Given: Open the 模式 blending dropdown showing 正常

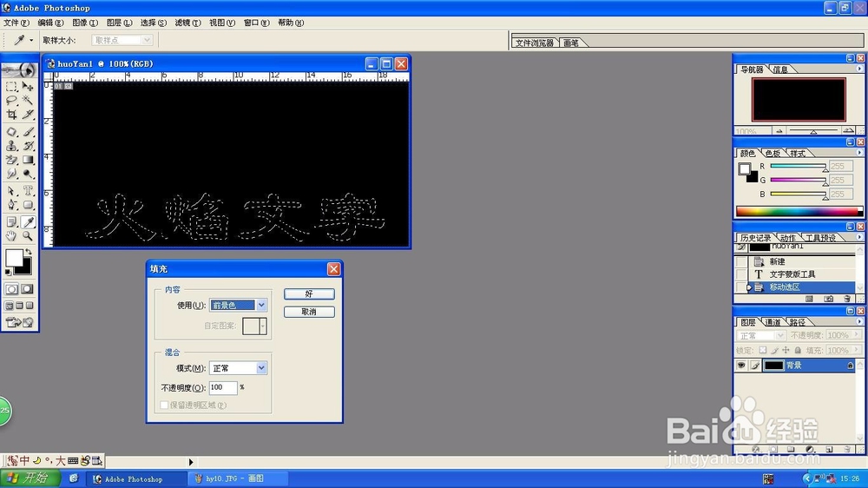Looking at the screenshot, I should click(238, 368).
